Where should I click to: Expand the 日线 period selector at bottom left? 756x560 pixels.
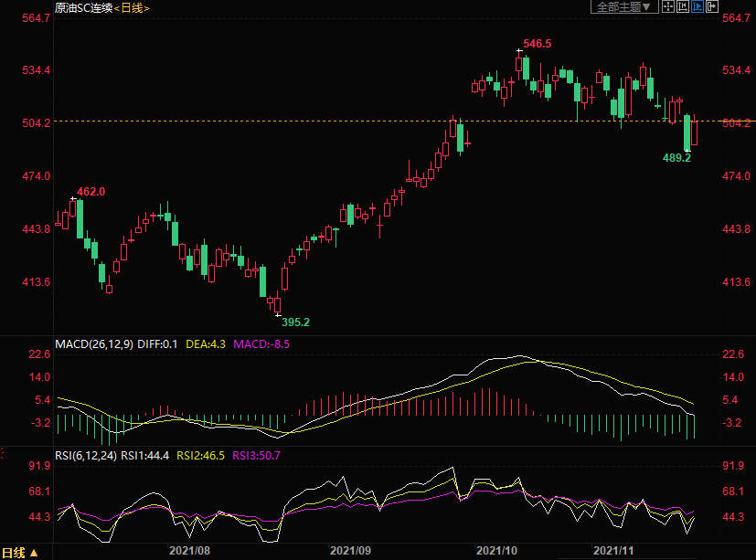pyautogui.click(x=19, y=552)
